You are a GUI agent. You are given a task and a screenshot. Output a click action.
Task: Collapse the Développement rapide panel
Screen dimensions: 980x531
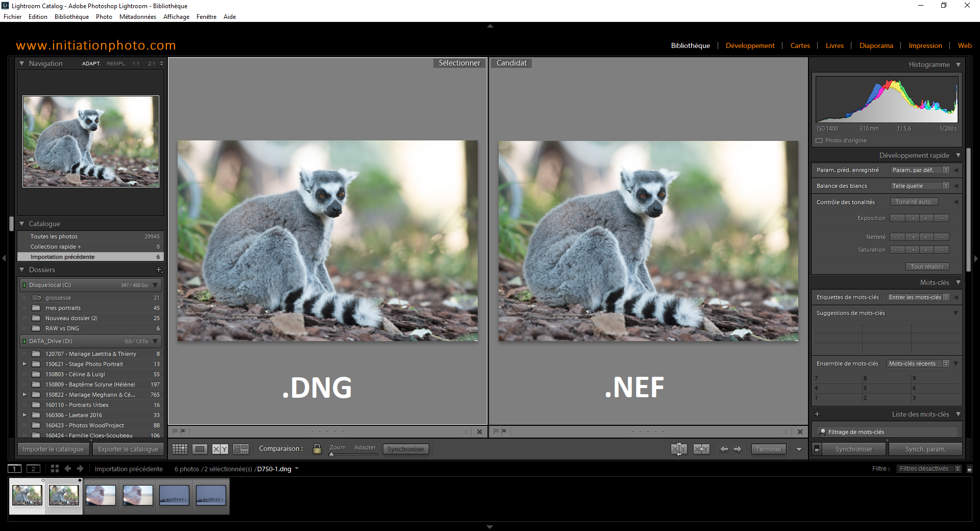pyautogui.click(x=958, y=155)
